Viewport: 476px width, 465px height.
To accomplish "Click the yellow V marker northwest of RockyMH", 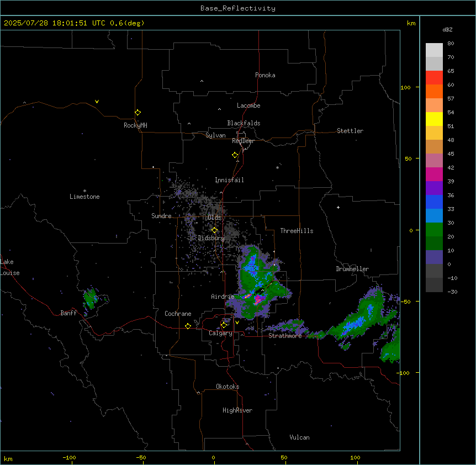I will pos(97,102).
